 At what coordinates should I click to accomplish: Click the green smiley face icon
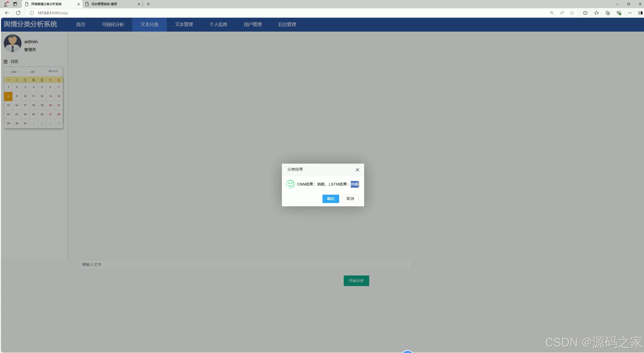pyautogui.click(x=290, y=184)
